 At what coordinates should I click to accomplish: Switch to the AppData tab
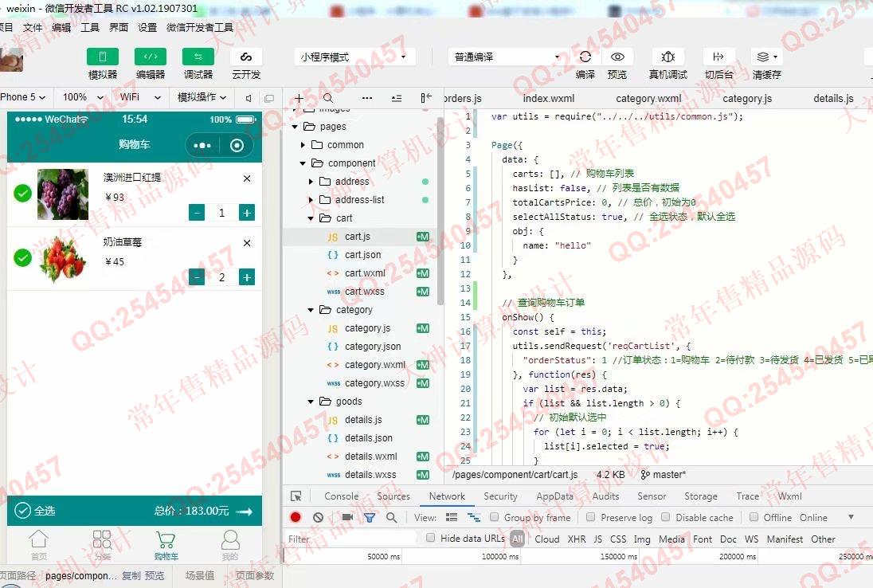pyautogui.click(x=554, y=496)
